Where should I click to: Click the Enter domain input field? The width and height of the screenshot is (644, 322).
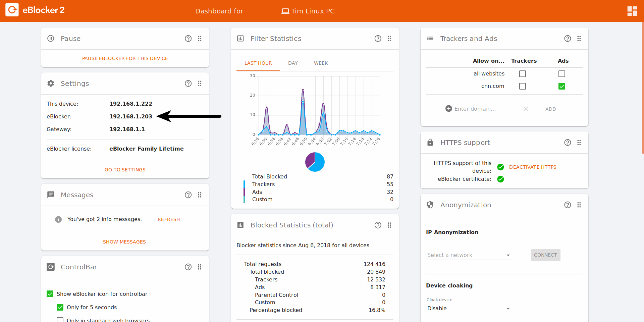click(487, 109)
